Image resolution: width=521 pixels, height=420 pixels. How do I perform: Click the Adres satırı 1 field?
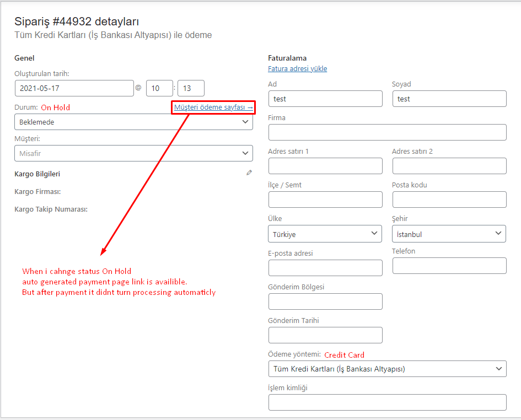click(x=325, y=166)
